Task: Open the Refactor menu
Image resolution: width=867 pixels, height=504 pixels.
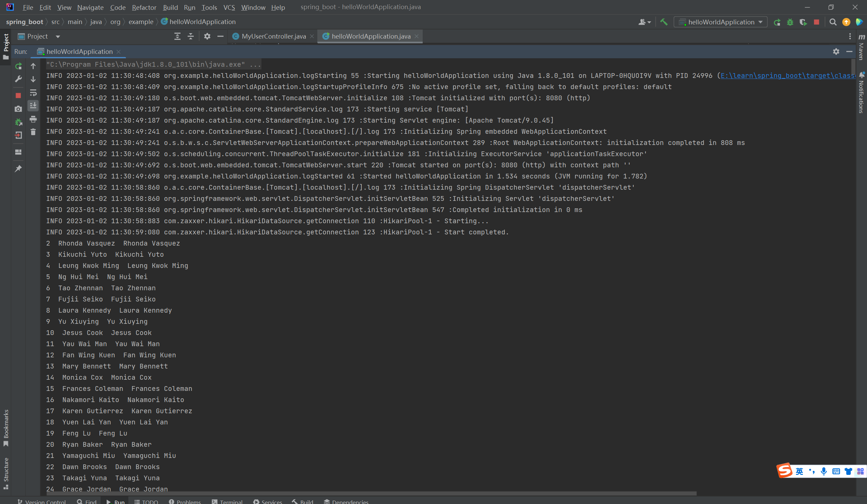Action: pos(144,7)
